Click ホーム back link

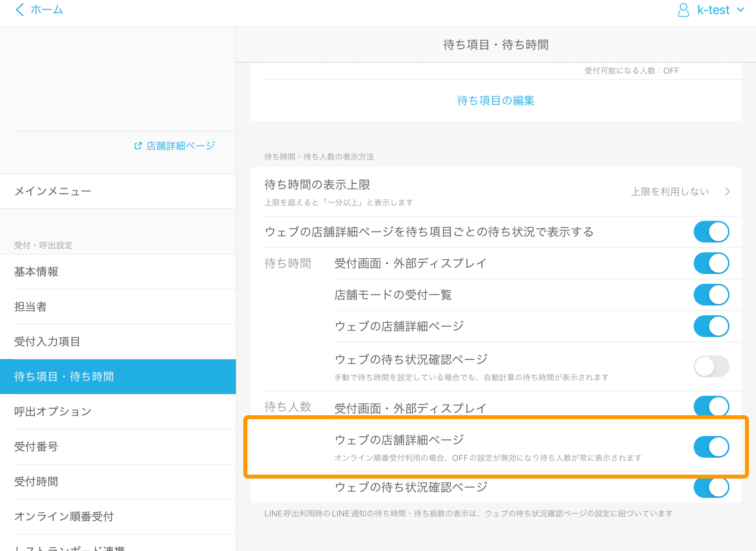tap(47, 10)
